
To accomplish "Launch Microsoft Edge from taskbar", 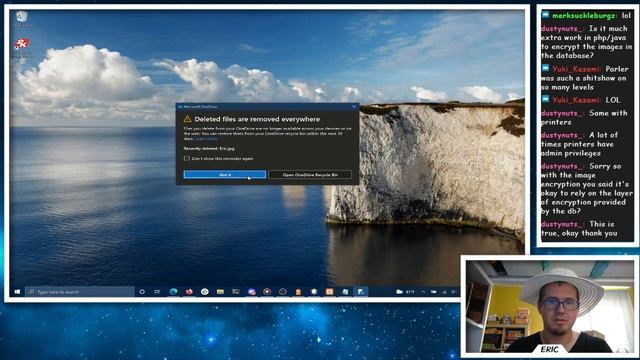I will point(173,292).
